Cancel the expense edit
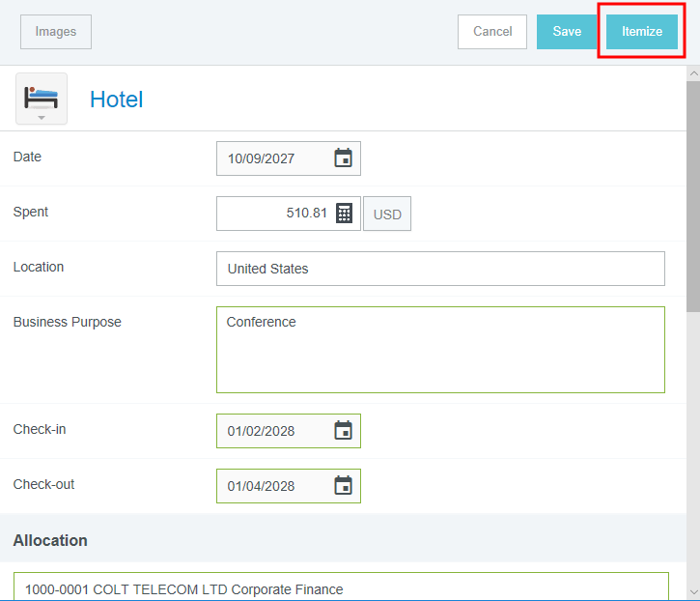Image resolution: width=700 pixels, height=601 pixels. [491, 32]
